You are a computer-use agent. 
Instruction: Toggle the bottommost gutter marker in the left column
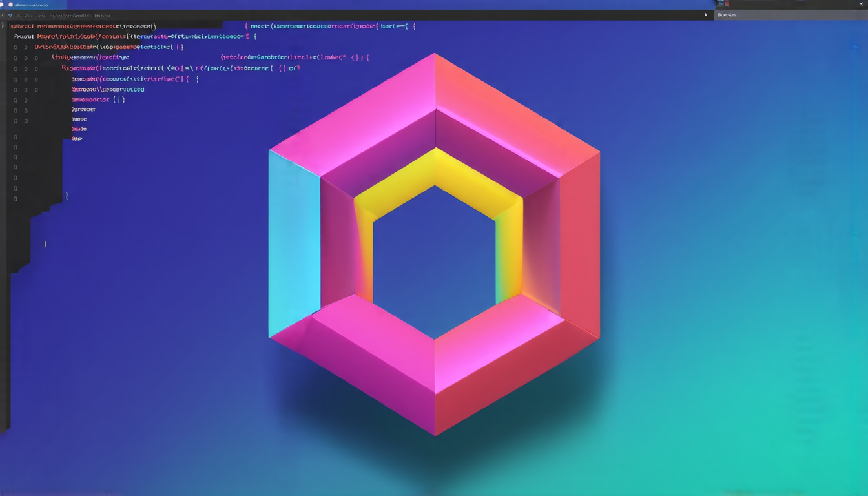(x=15, y=198)
